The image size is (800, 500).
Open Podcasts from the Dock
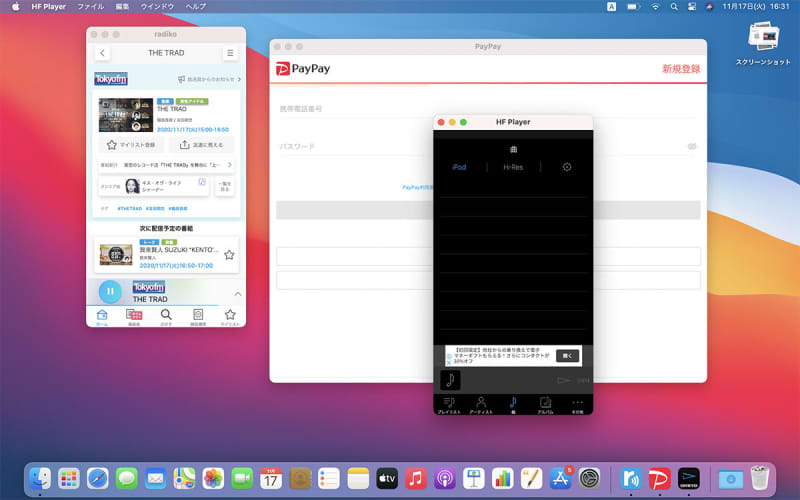tap(445, 479)
